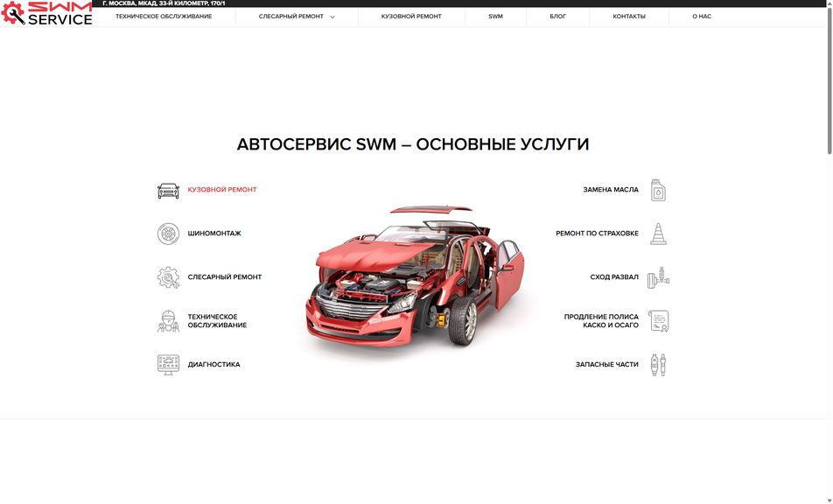Click the traffic cone insurance icon
Image resolution: width=833 pixels, height=504 pixels.
[658, 234]
